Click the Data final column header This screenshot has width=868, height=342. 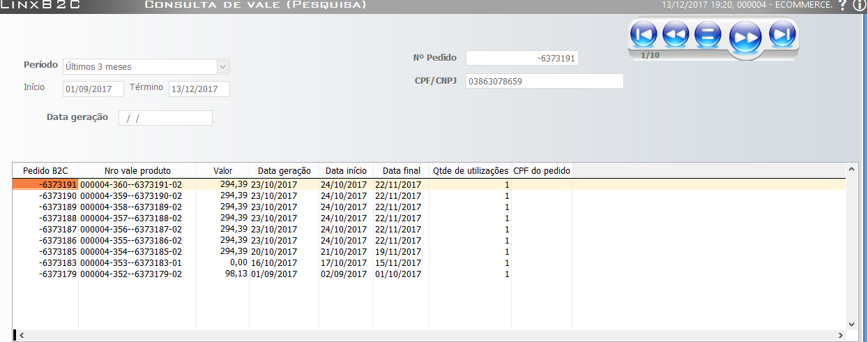[x=401, y=170]
